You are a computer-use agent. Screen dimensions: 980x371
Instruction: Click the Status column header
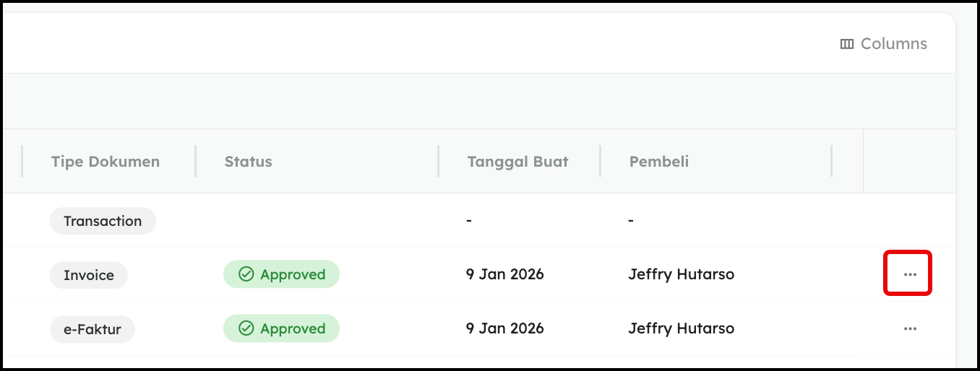point(249,161)
